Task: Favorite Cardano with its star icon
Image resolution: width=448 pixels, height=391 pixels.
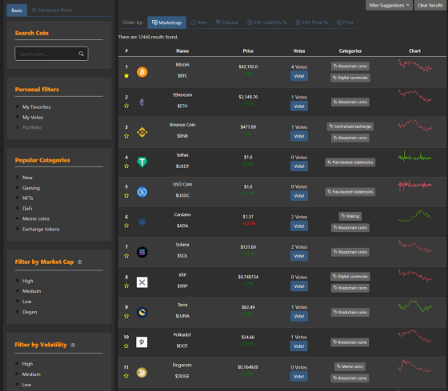Action: (x=126, y=226)
